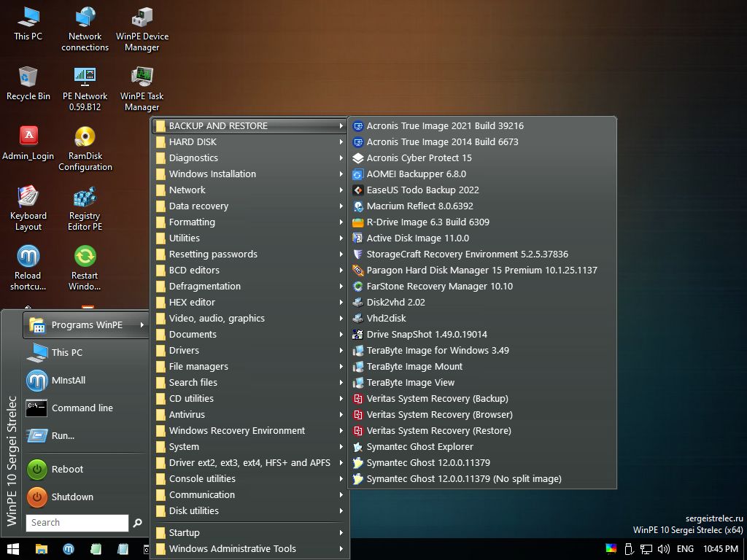Expand Windows Recovery Environment submenu
This screenshot has height=560, width=747.
[249, 430]
